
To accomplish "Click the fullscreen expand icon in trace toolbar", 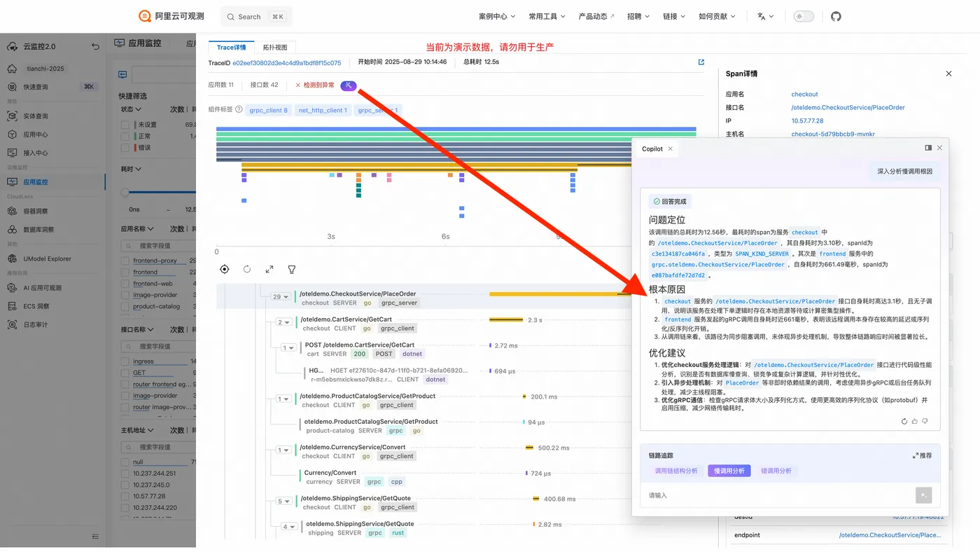I will 269,269.
